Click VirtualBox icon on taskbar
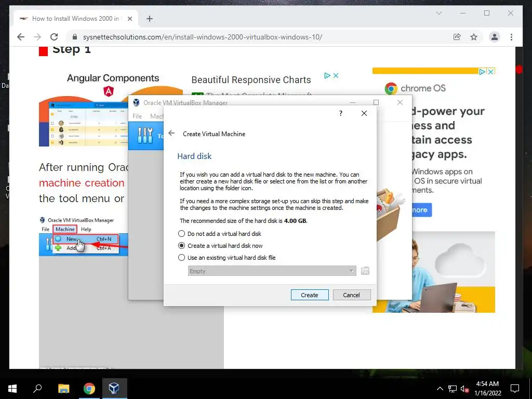 coord(114,389)
